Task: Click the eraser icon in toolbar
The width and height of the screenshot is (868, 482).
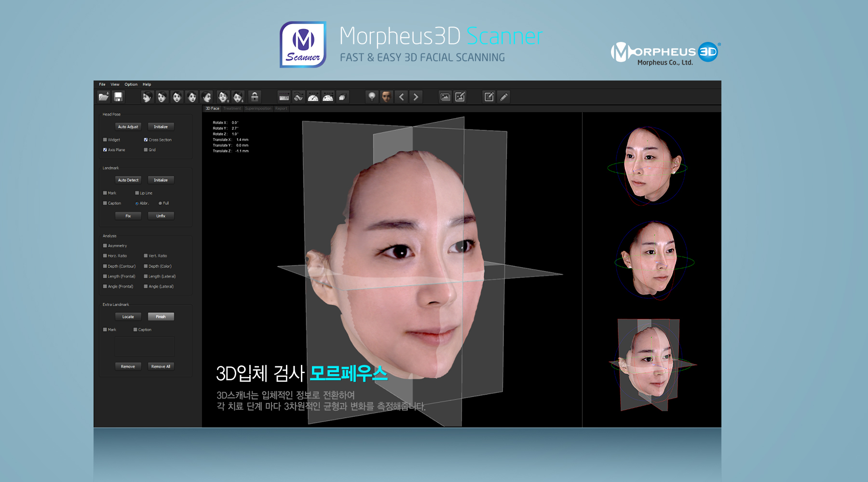Action: (342, 97)
